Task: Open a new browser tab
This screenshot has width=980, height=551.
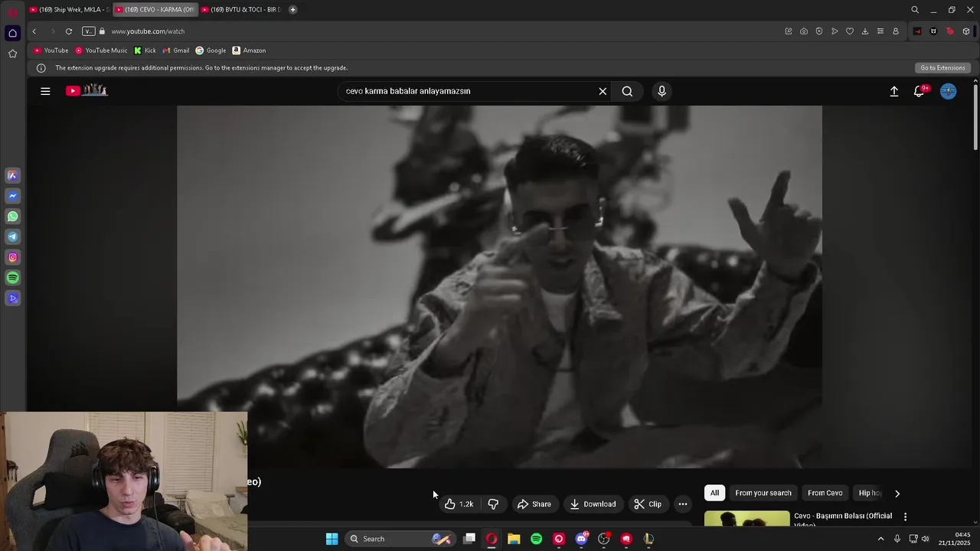Action: click(292, 9)
